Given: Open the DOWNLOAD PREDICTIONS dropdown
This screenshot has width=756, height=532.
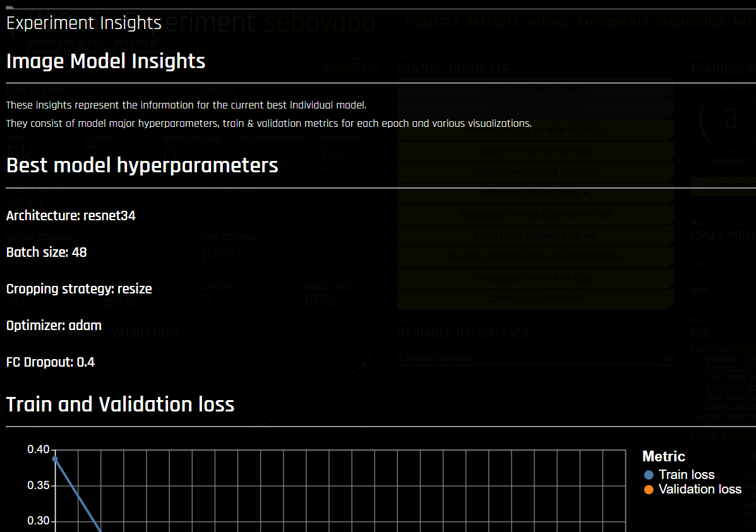Looking at the screenshot, I should (x=535, y=193).
